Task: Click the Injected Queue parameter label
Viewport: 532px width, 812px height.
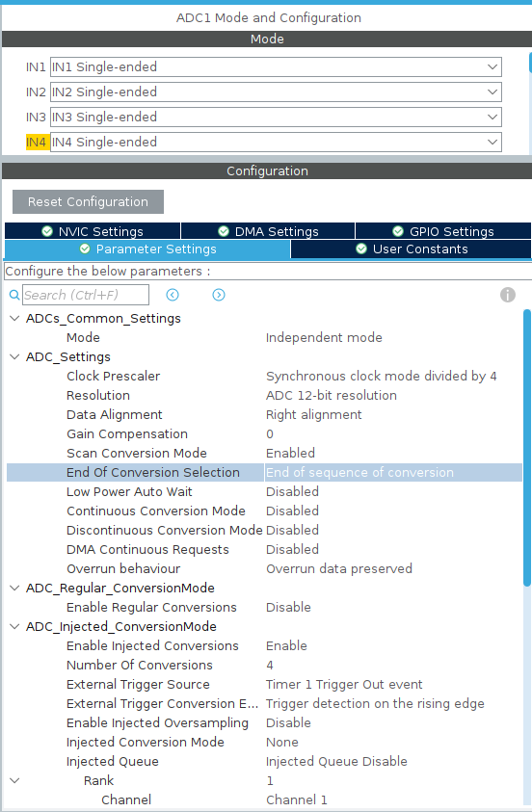Action: tap(113, 762)
